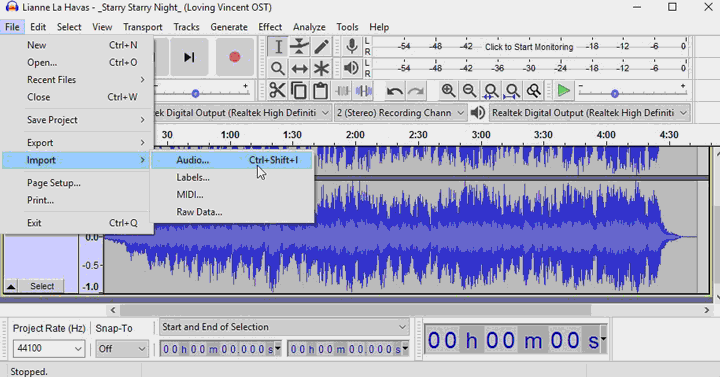Click the playback meter speaker icon
The width and height of the screenshot is (720, 377).
(351, 68)
